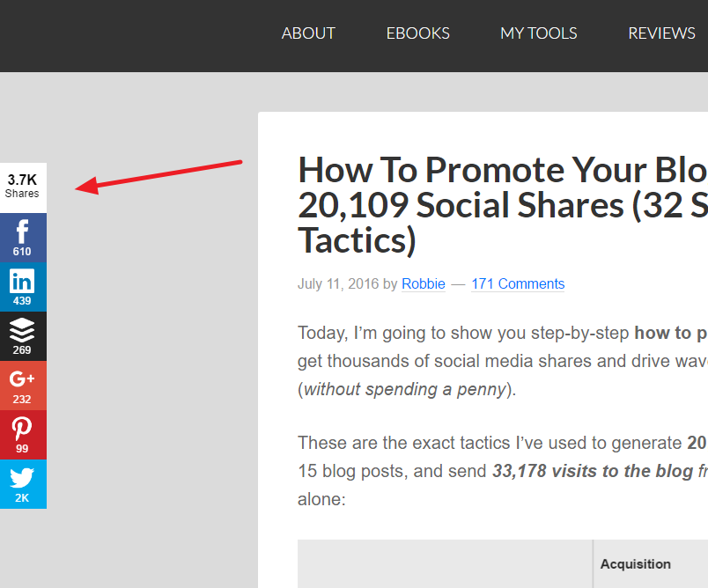Screen dimensions: 708x588
Task: Tweet the post with Twitter icon
Action: point(22,483)
